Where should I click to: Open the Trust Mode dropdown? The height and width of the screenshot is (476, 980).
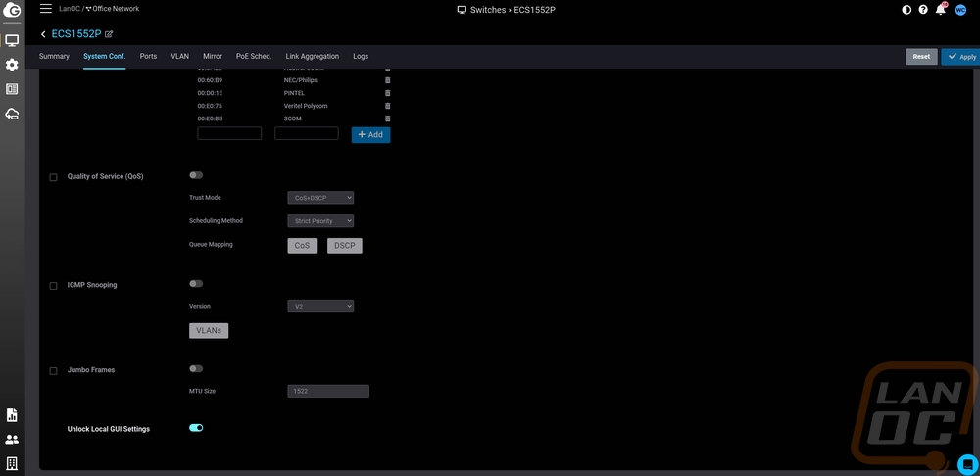tap(320, 198)
